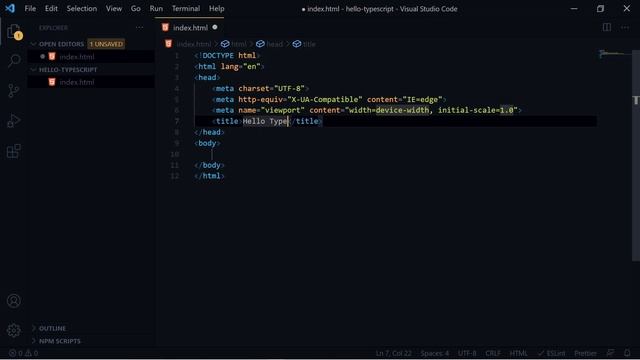This screenshot has width=640, height=360.
Task: Change language mode via HTML item
Action: click(x=518, y=353)
